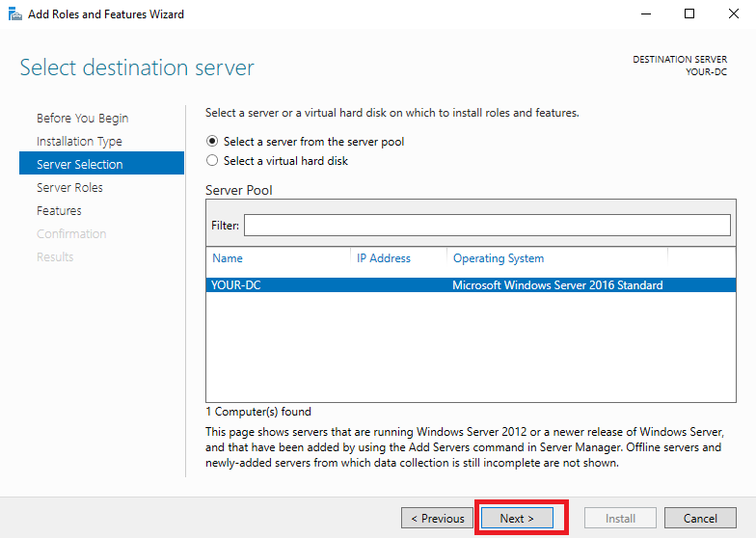Click the wizard icon in title bar
The width and height of the screenshot is (756, 538).
coord(15,13)
